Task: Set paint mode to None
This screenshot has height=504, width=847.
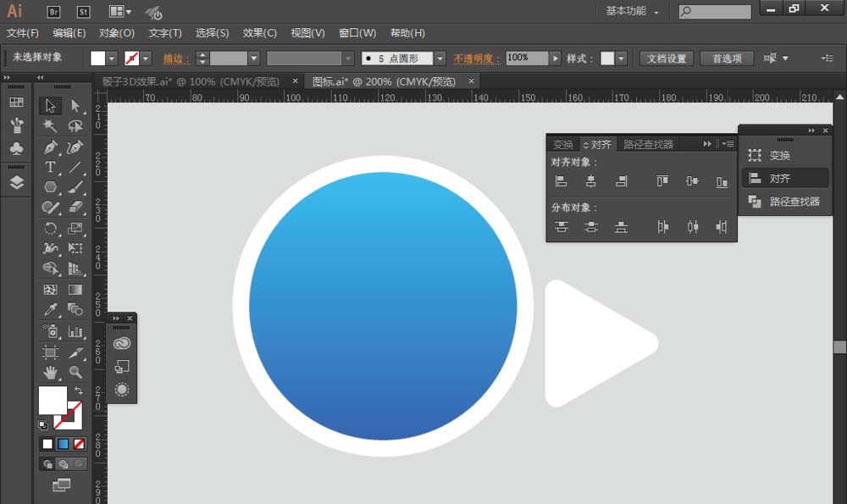Action: point(79,444)
